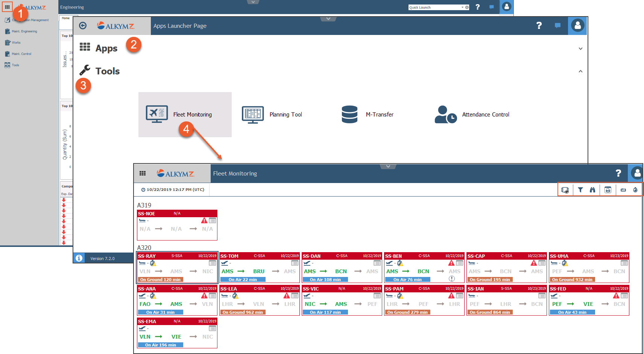Click help icon in Engineering window header

(478, 7)
